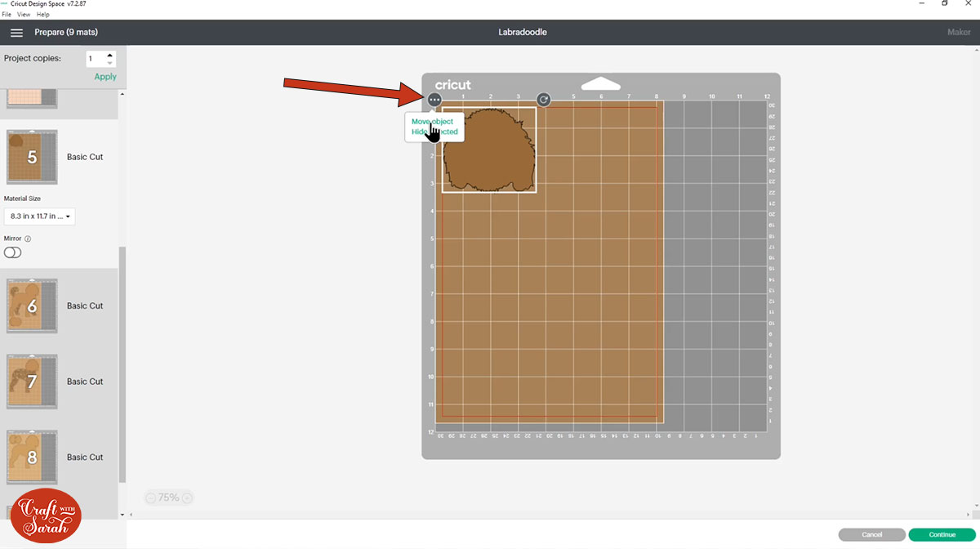Increase project copies with up arrow
Screen dimensions: 980x549
pos(110,55)
